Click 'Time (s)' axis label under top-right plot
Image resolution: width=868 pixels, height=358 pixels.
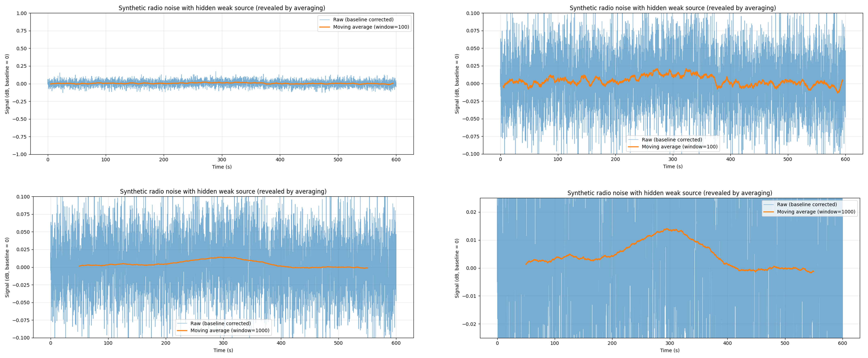673,166
